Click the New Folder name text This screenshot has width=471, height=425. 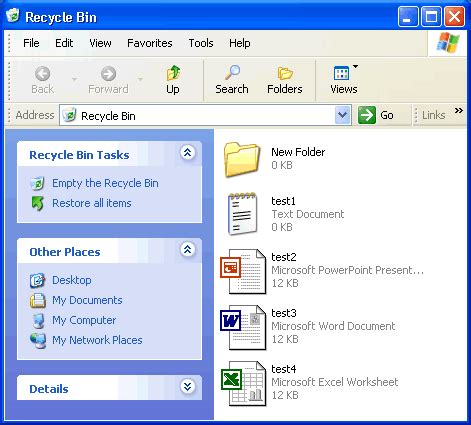click(x=298, y=152)
